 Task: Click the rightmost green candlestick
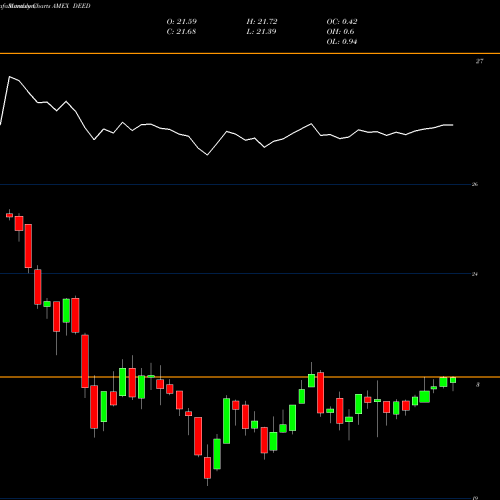point(453,380)
